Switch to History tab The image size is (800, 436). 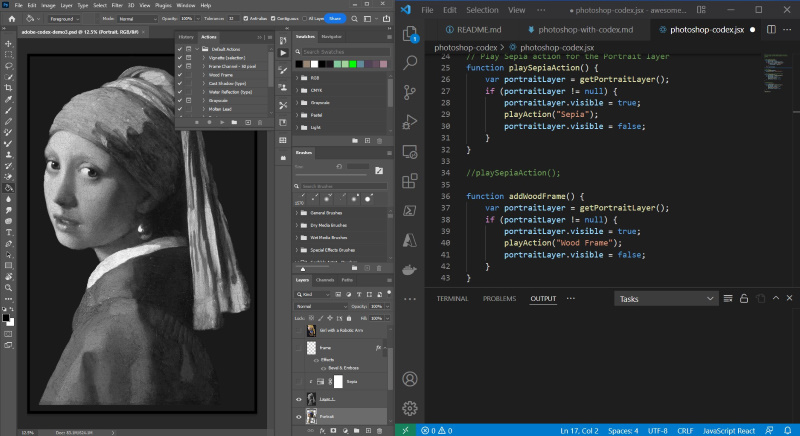pyautogui.click(x=186, y=37)
